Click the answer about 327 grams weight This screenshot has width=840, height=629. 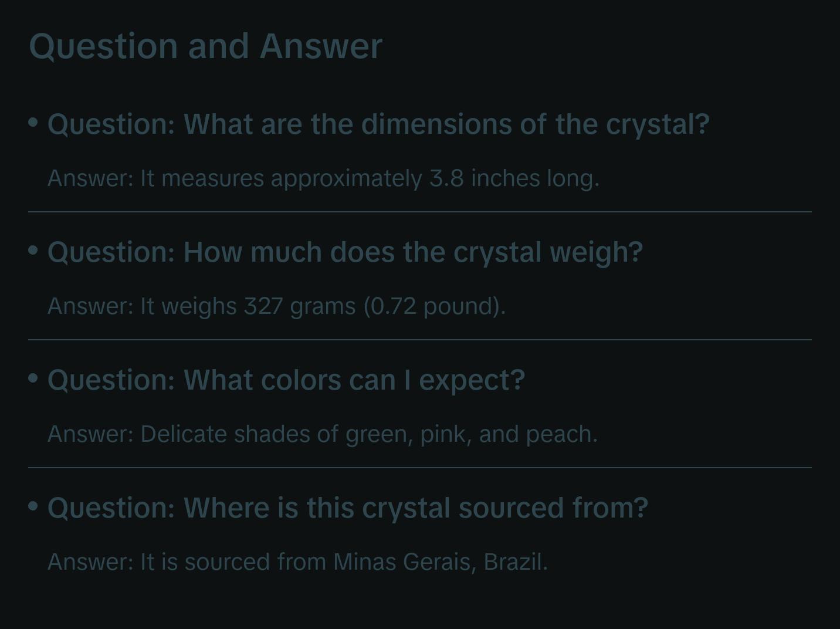click(276, 306)
